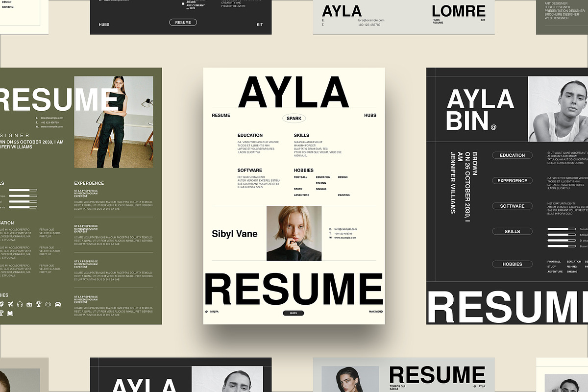Click the standing woman photo on green resume
Screen dimensions: 588x392
click(114, 122)
